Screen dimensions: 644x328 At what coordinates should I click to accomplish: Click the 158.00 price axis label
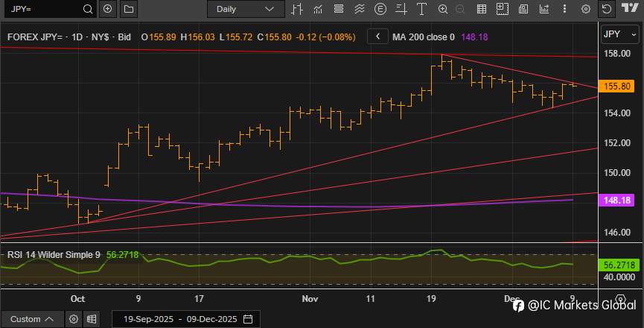tap(617, 54)
